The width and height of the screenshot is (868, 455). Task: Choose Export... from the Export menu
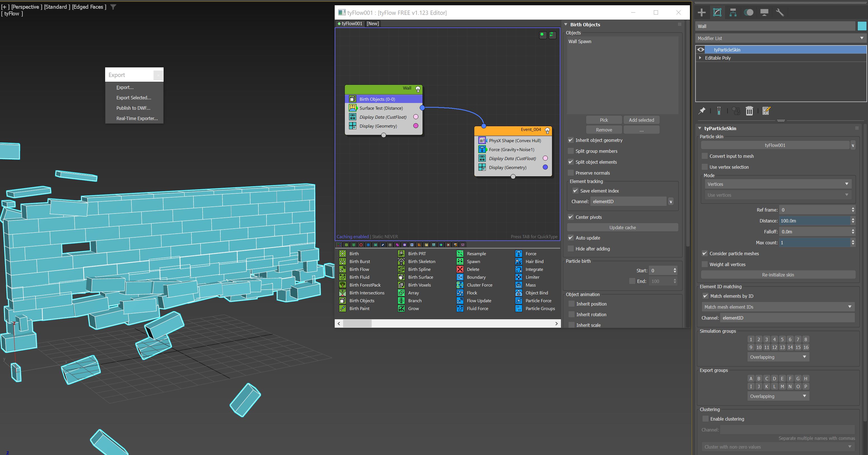coord(125,87)
